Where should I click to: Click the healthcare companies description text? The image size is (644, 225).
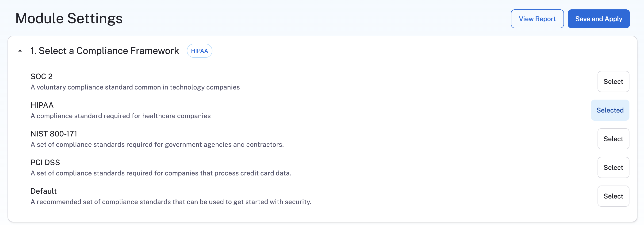pos(120,116)
